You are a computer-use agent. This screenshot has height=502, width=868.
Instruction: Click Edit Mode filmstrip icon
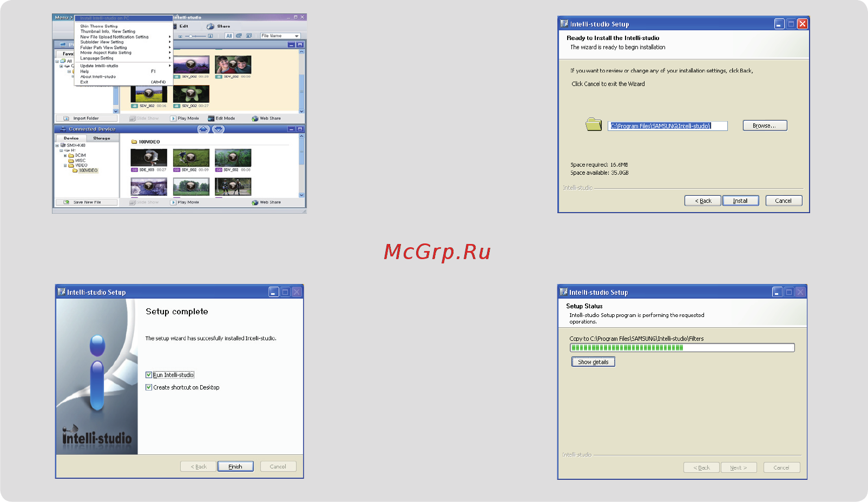coord(211,118)
